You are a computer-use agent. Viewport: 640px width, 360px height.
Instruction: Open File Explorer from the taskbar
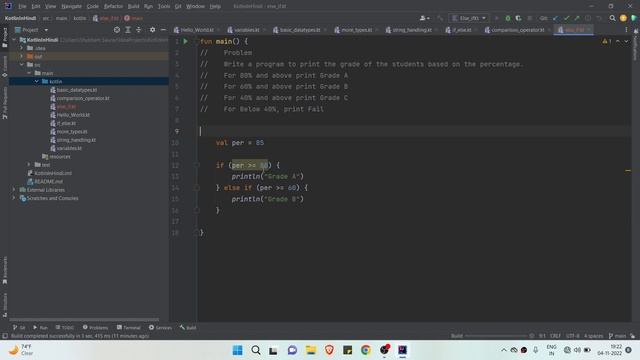[311, 350]
